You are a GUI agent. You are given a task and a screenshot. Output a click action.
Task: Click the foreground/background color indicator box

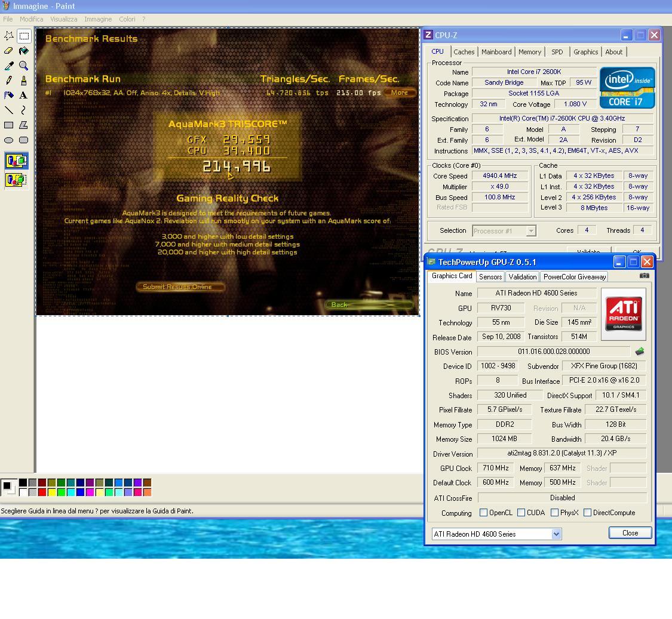point(8,488)
